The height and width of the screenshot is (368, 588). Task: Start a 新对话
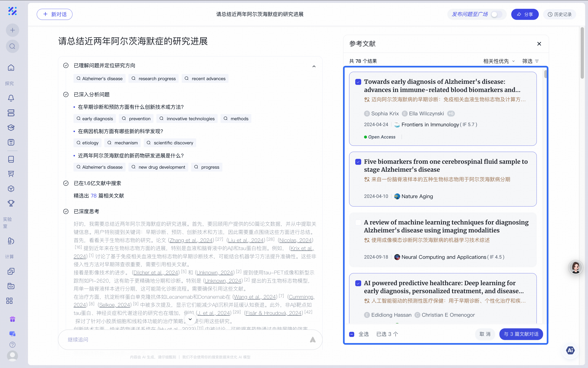[x=55, y=14]
